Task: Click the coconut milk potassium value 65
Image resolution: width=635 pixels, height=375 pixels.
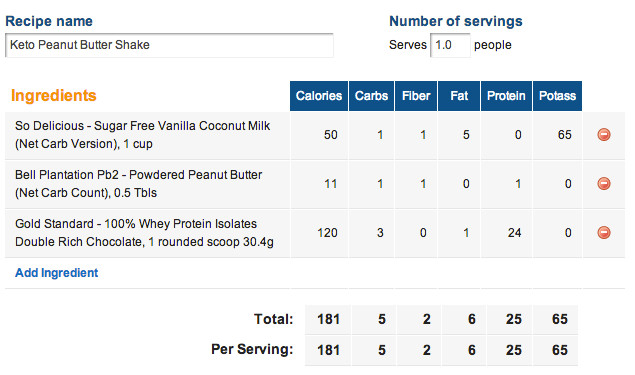Action: point(565,135)
